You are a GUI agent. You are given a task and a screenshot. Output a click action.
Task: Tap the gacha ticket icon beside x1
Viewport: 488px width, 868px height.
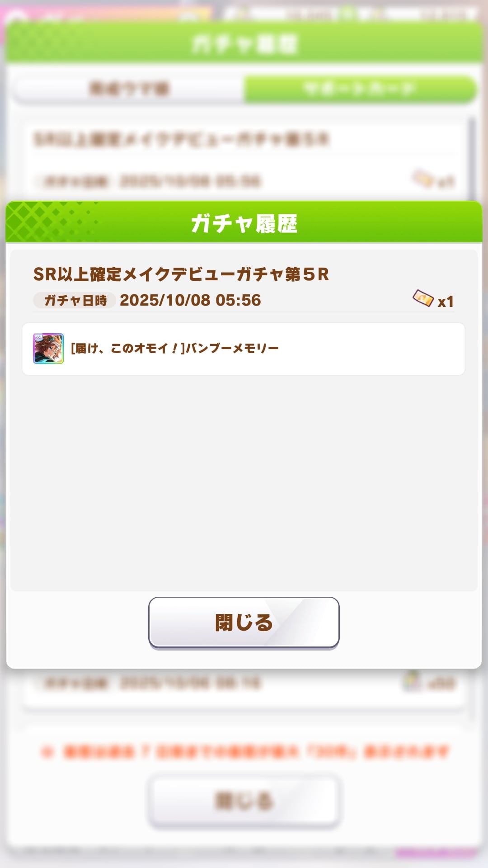(423, 299)
